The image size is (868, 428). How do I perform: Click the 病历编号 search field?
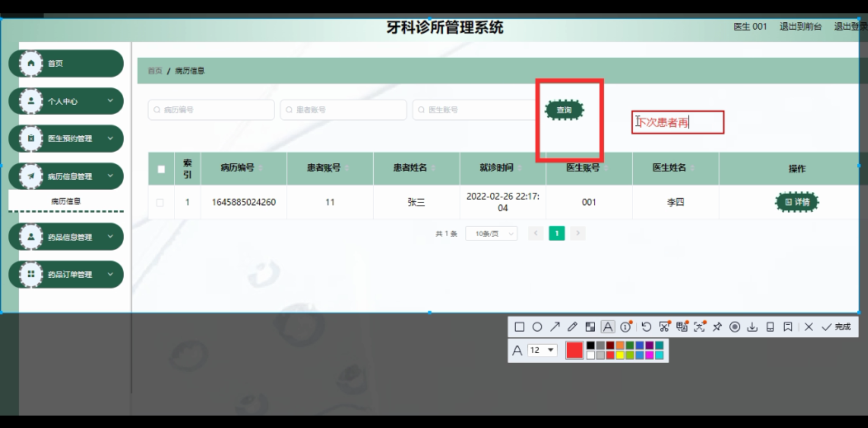point(211,110)
